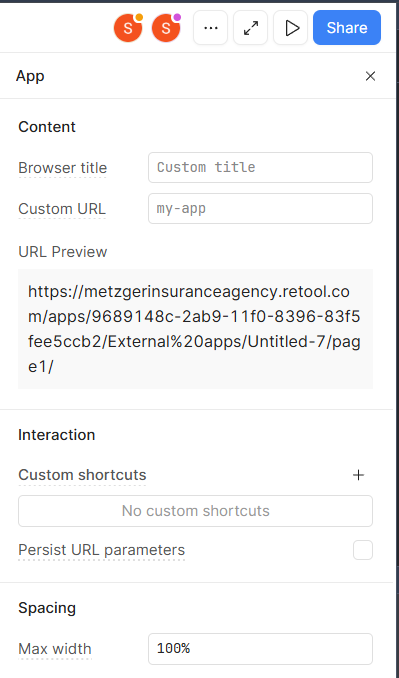Click the Custom shortcuts label
Viewport: 399px width, 678px height.
82,475
